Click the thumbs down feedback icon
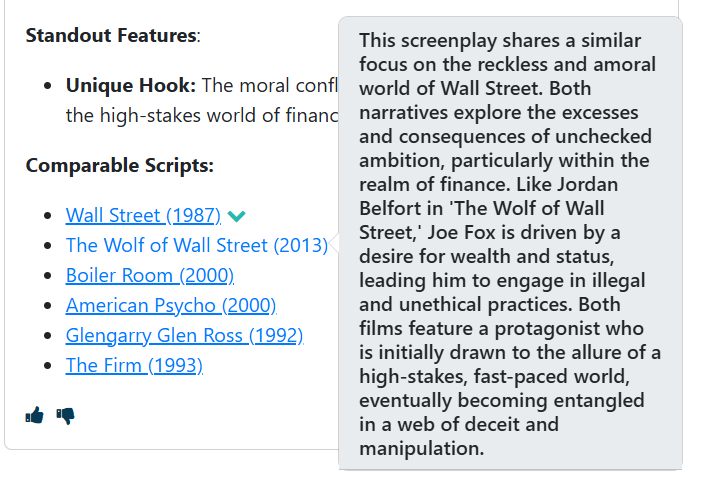 point(66,416)
